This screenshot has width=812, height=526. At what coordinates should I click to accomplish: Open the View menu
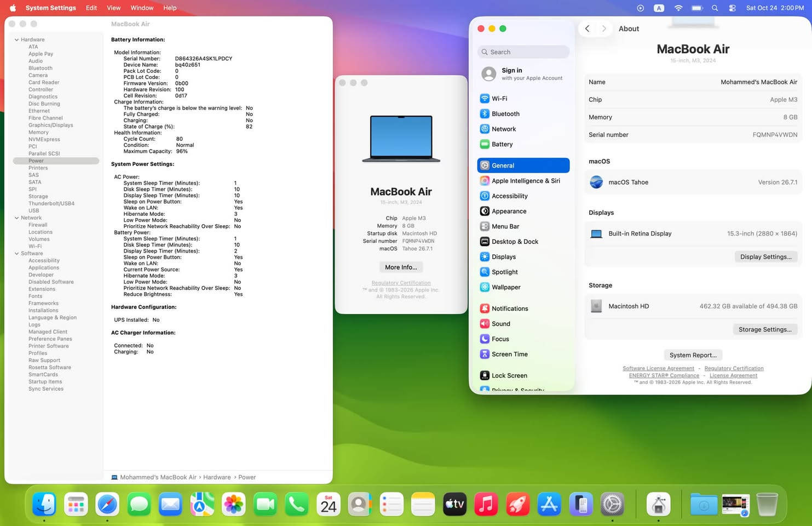[x=113, y=8]
